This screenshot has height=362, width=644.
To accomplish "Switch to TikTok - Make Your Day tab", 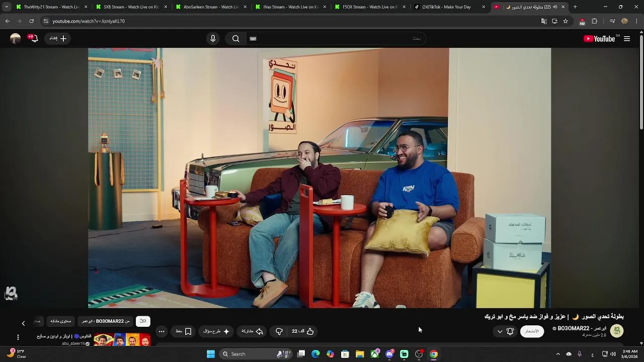I will pos(449,7).
